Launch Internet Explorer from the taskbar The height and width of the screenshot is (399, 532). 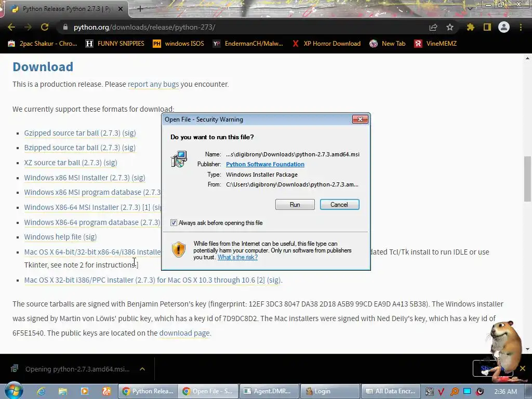(41, 391)
